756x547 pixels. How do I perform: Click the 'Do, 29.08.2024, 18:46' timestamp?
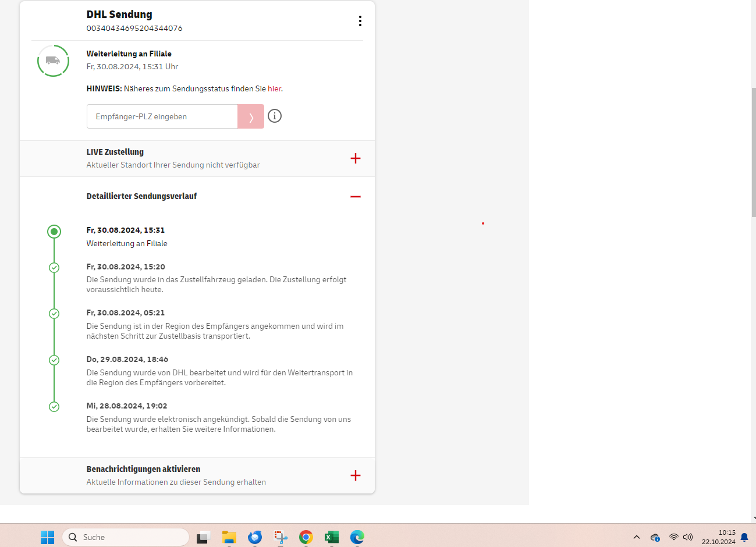tap(127, 359)
